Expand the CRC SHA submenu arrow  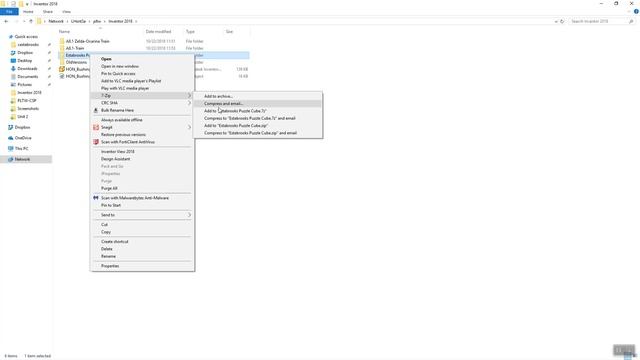pyautogui.click(x=189, y=103)
